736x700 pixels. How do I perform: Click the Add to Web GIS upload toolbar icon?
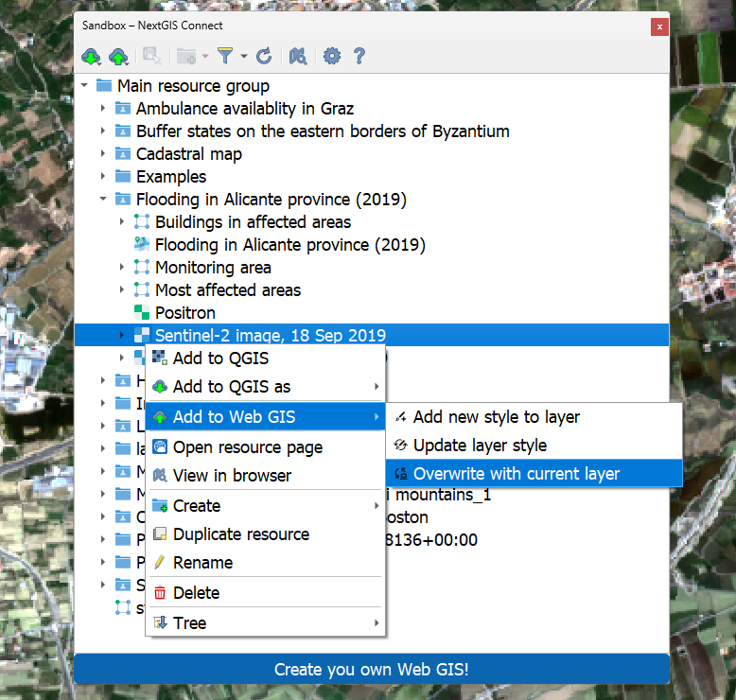[118, 57]
